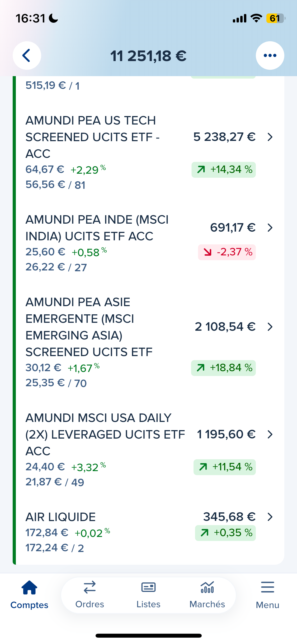Tap the Marchés chart icon
Image resolution: width=297 pixels, height=644 pixels.
tap(207, 587)
